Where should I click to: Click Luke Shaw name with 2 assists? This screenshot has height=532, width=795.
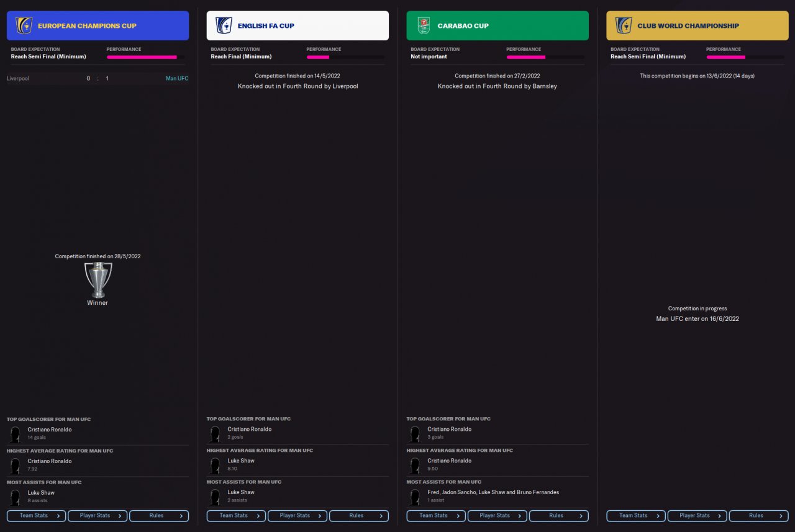point(241,493)
